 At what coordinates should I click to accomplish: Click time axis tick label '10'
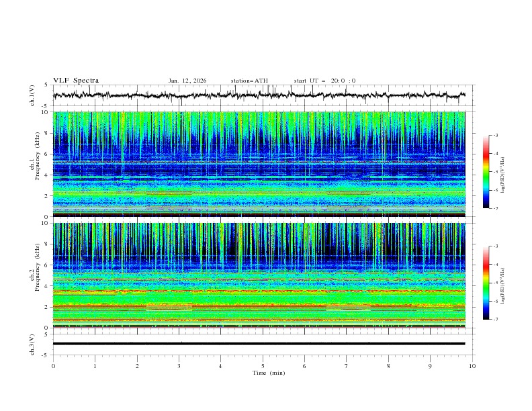[472, 366]
